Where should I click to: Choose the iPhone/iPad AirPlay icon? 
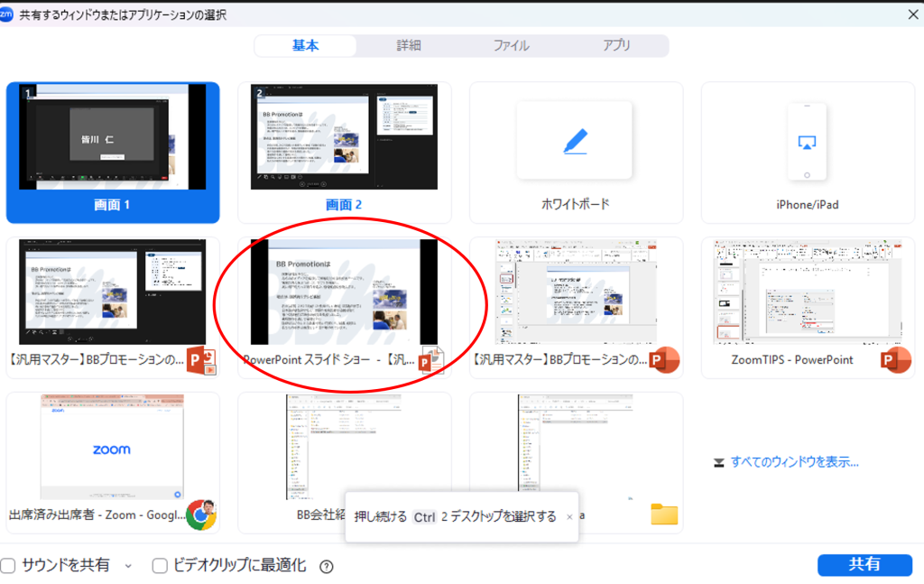tap(807, 142)
